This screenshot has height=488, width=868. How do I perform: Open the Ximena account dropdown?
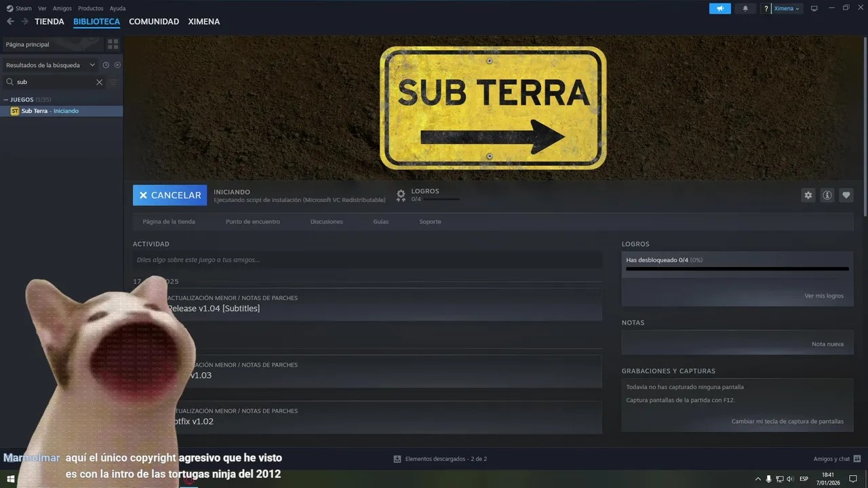point(787,9)
